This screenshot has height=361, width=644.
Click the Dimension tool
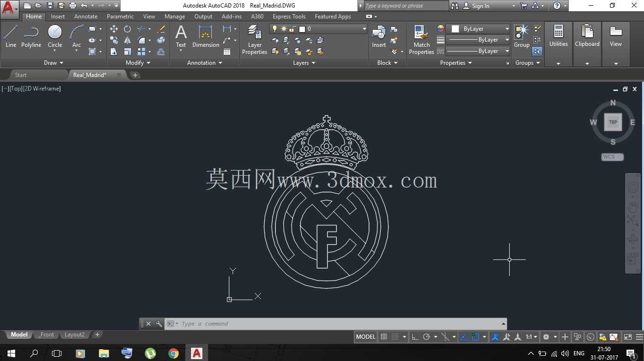(x=206, y=37)
